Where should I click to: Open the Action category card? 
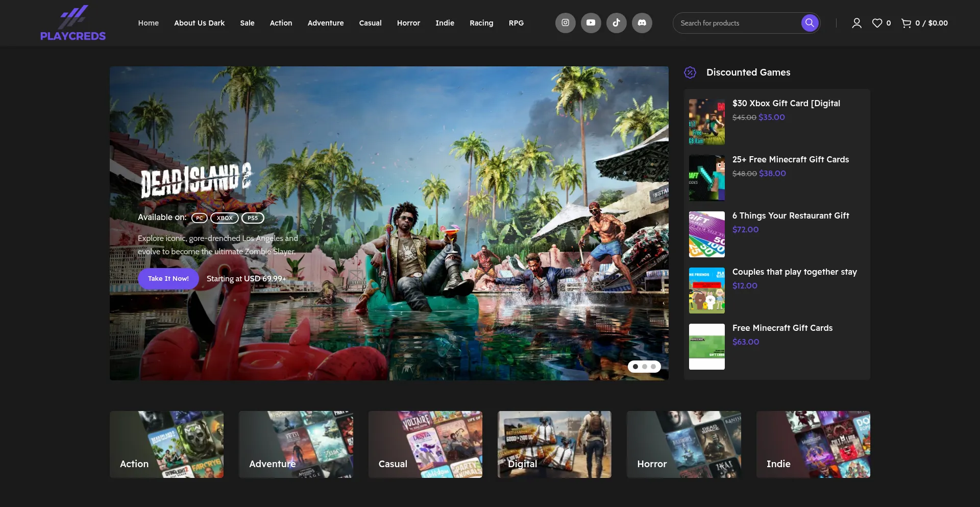[166, 444]
